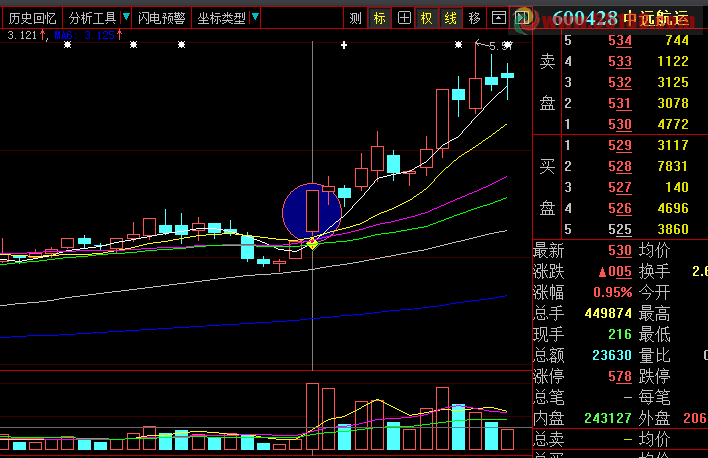708x458 pixels.
Task: Click the 卖盘 sell orders label
Action: 547,82
